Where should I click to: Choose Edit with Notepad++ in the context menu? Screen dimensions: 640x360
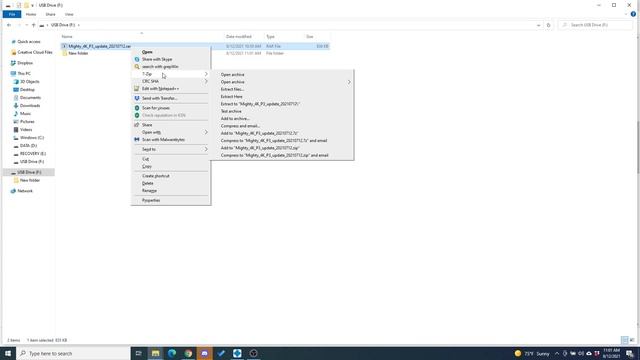160,89
